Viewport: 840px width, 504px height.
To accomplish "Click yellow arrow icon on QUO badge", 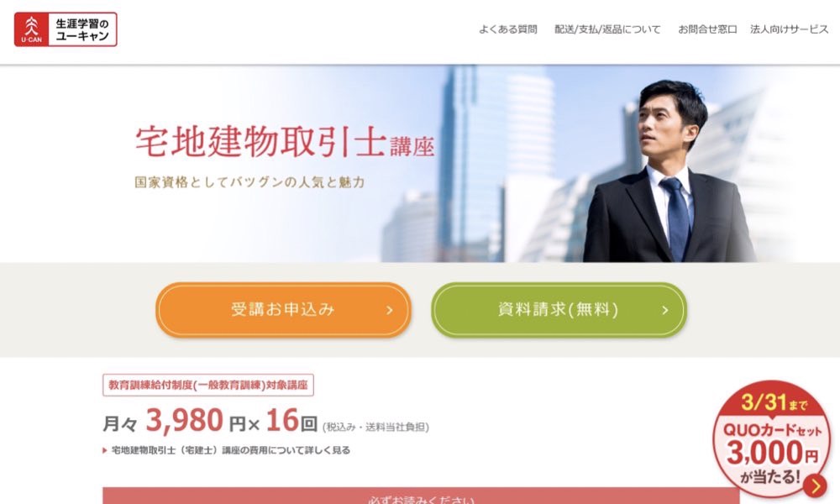I will [x=815, y=486].
